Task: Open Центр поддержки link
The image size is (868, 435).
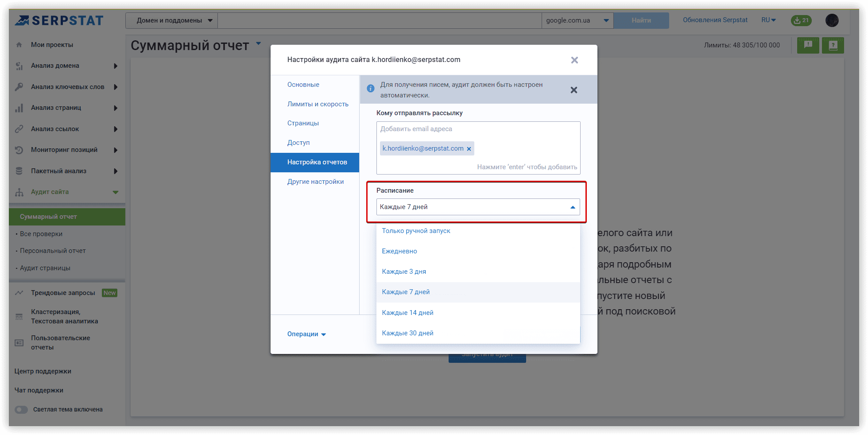Action: pos(43,371)
